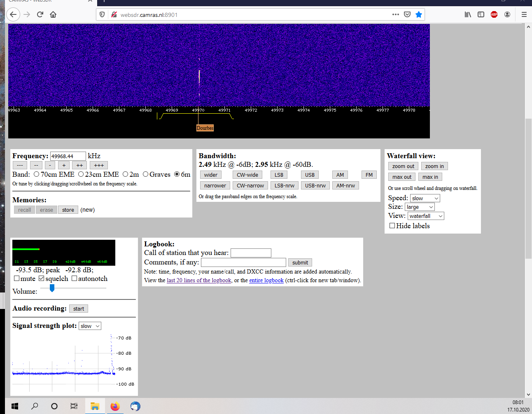Select AM mode
This screenshot has width=532, height=414.
pos(340,175)
